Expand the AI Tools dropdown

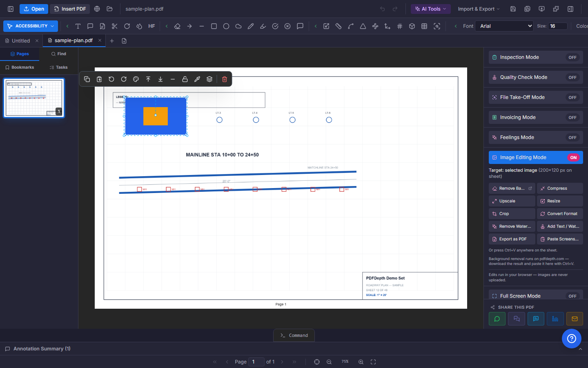click(431, 9)
